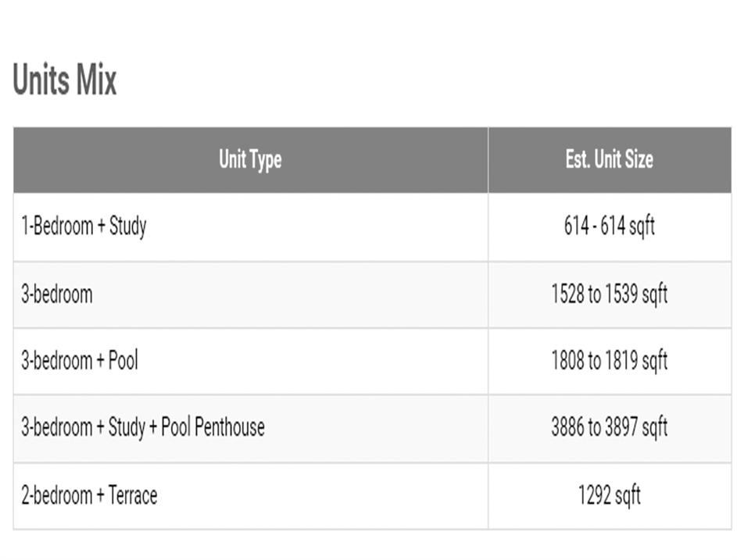Click the 1292 sqft size cell
Viewport: 737px width, 560px height.
(609, 496)
